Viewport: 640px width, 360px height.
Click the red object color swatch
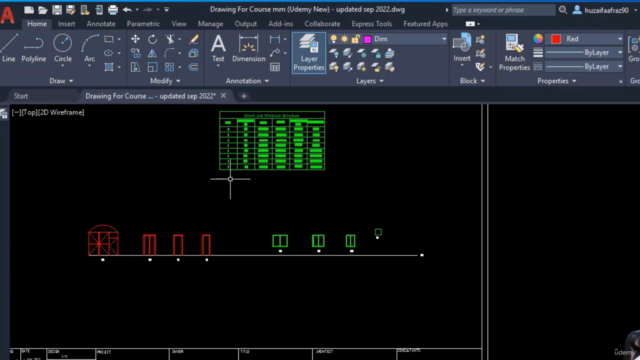point(556,39)
